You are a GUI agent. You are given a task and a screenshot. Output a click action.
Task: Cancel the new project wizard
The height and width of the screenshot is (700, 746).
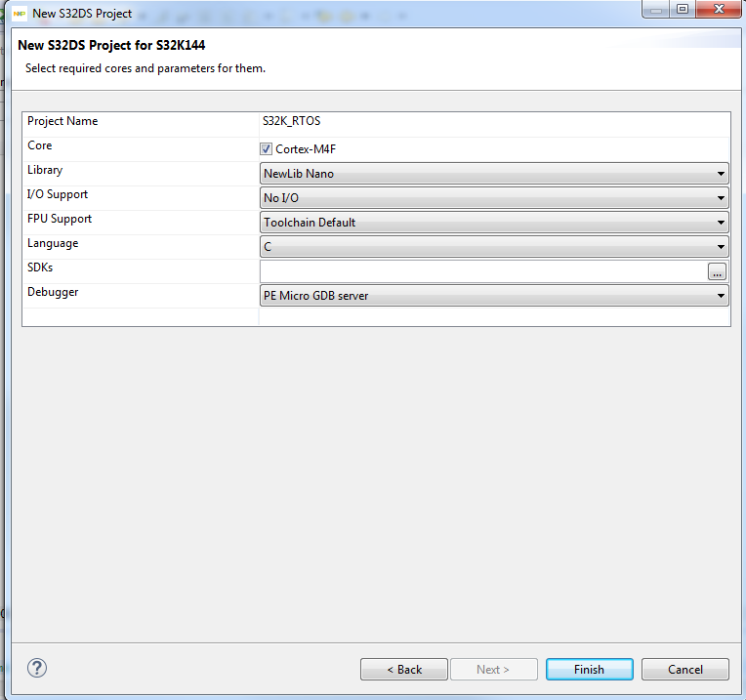click(685, 670)
